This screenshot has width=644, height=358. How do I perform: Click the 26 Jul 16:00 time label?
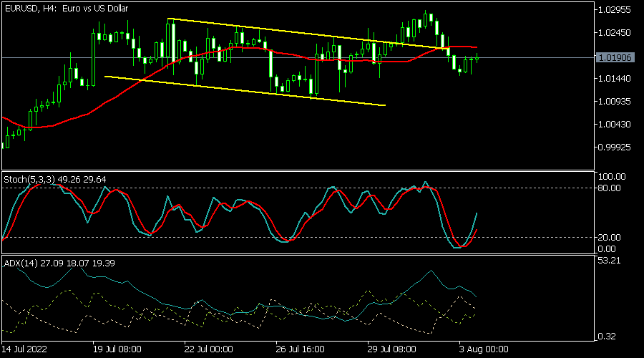click(301, 349)
